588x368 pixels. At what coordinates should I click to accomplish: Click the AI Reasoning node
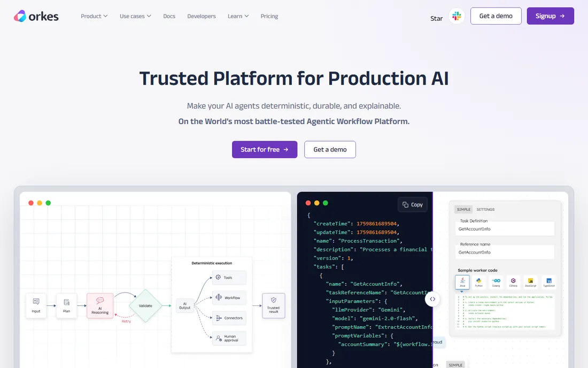tap(100, 306)
